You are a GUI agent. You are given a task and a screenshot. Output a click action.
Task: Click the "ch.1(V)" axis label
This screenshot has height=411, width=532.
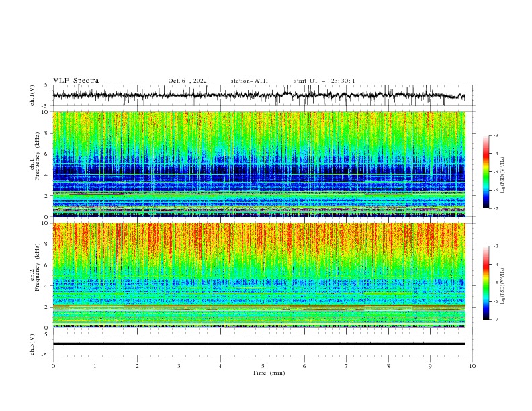(x=32, y=95)
